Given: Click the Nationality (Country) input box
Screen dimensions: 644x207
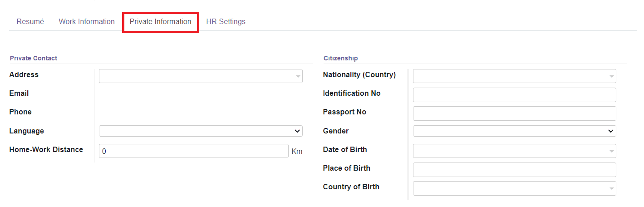Looking at the screenshot, I should [x=515, y=76].
